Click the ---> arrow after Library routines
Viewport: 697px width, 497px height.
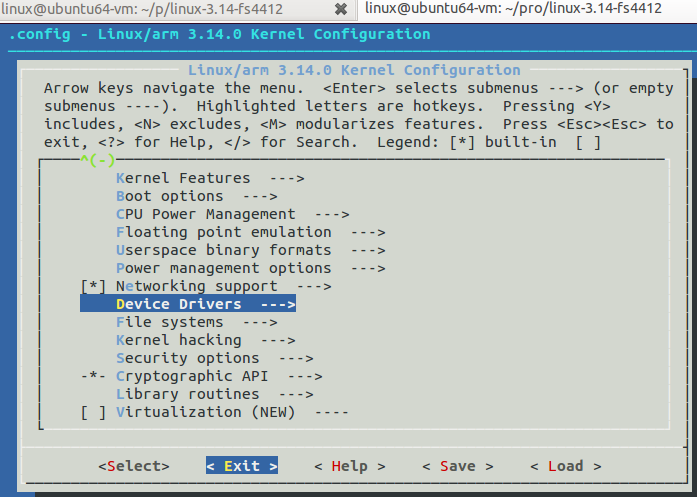point(296,395)
